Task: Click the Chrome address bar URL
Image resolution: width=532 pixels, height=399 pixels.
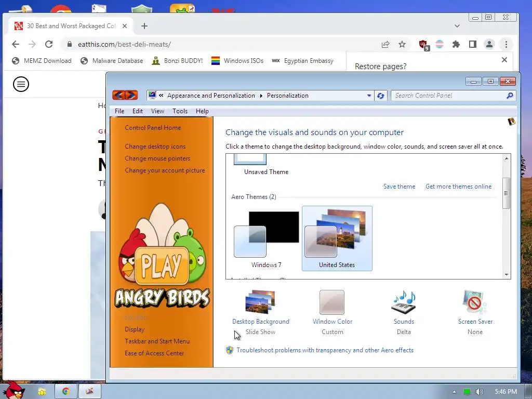Action: 124,44
